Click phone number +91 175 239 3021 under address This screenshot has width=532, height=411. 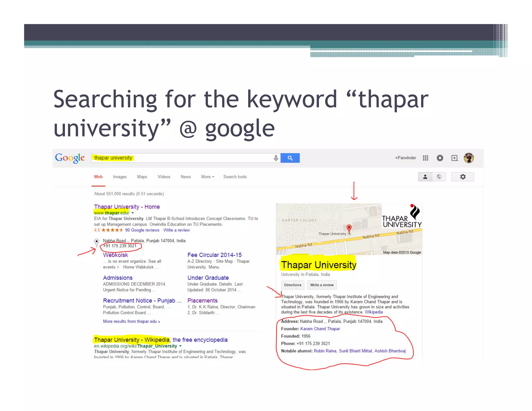(119, 246)
